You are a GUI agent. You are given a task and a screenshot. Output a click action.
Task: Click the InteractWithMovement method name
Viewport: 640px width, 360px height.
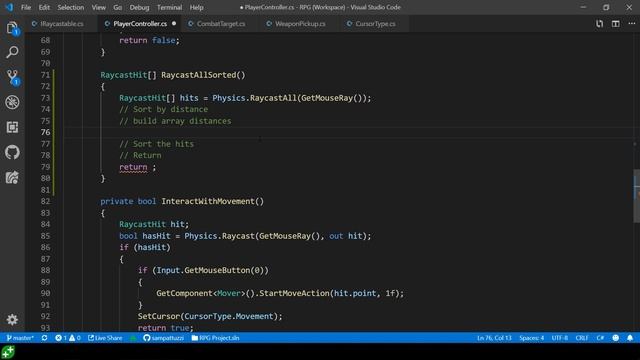208,201
